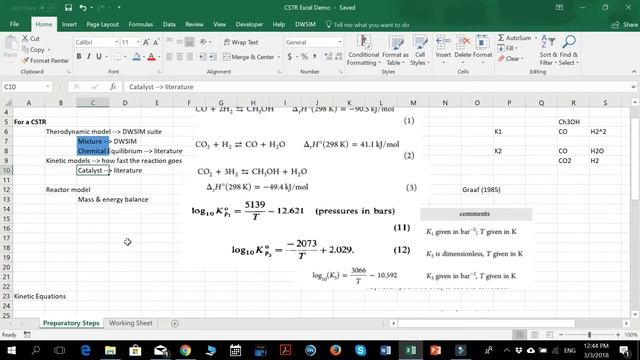
Task: Increase font size with larger A
Action: (x=146, y=42)
